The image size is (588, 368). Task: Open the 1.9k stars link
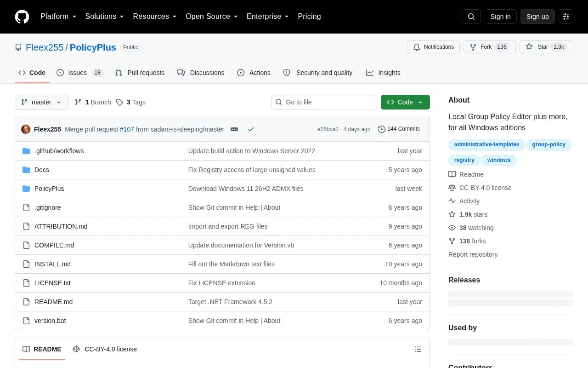click(x=468, y=214)
